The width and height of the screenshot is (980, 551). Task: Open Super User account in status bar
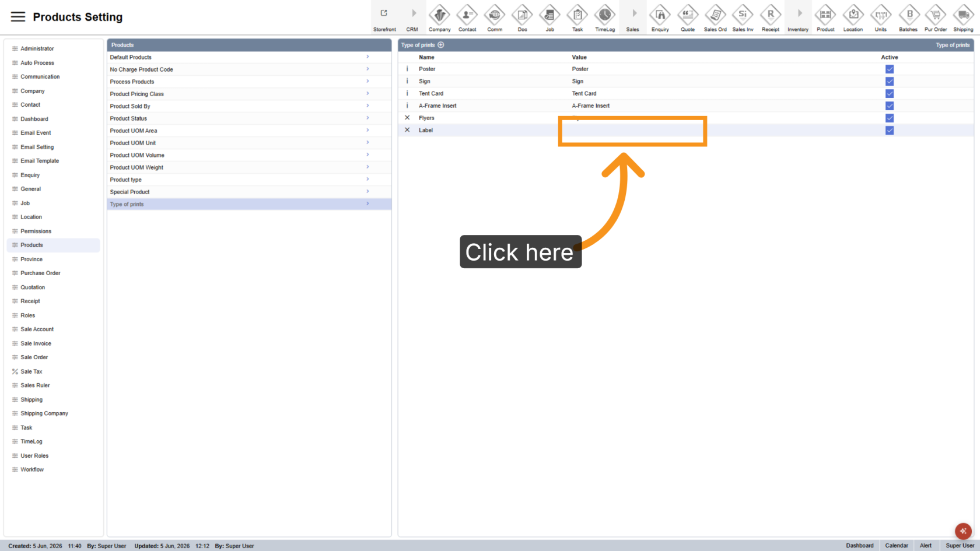(x=960, y=546)
